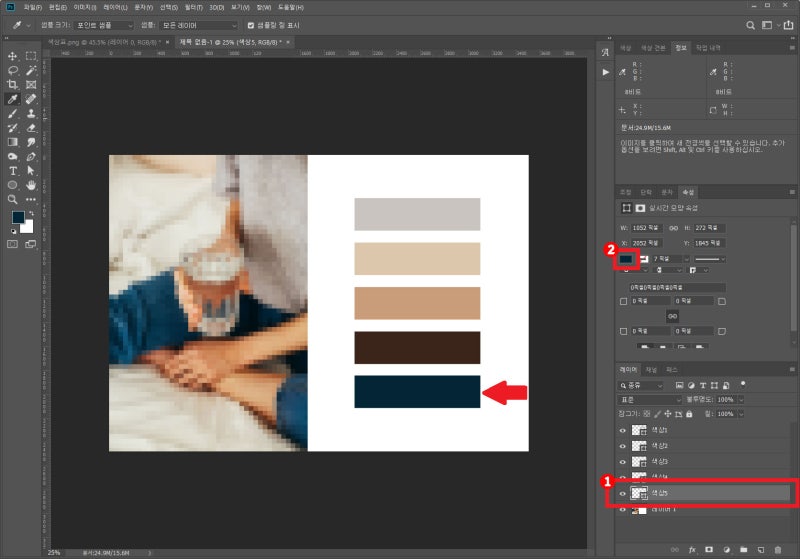The height and width of the screenshot is (559, 800).
Task: Select the Magic Wand tool
Action: pos(31,70)
